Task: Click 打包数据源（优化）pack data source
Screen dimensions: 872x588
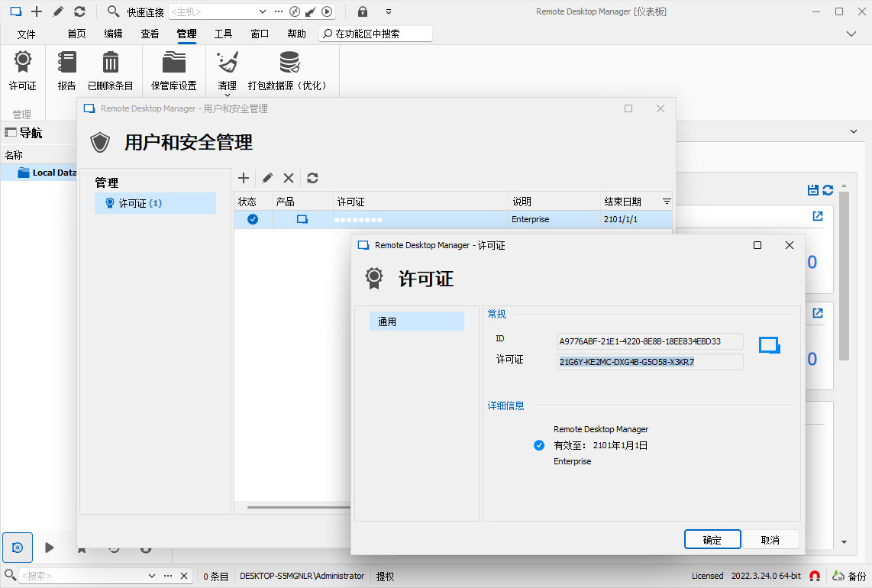Action: tap(288, 70)
